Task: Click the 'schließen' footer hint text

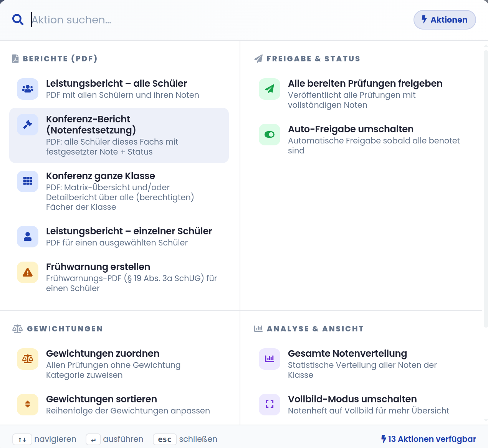Action: point(198,439)
